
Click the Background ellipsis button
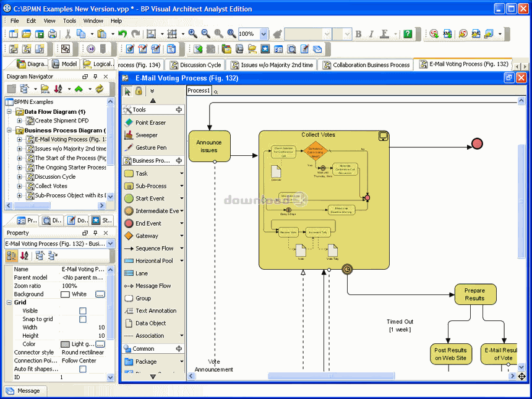tap(100, 294)
